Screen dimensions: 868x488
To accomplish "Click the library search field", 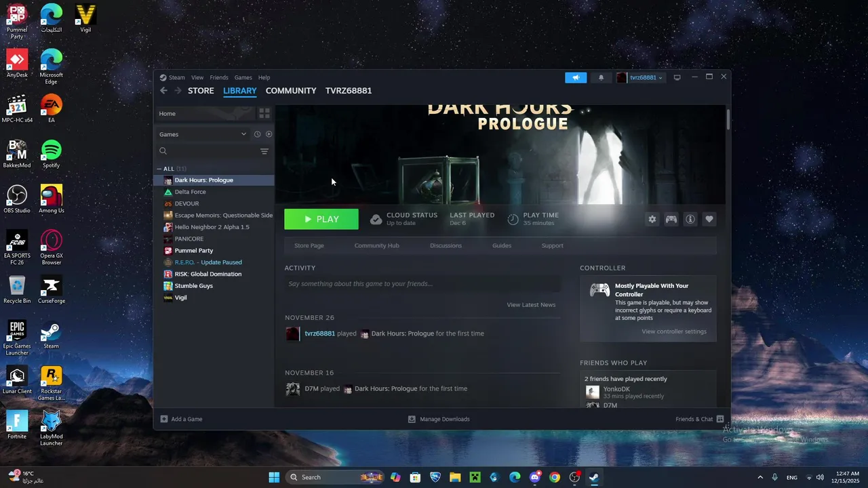I will 207,151.
